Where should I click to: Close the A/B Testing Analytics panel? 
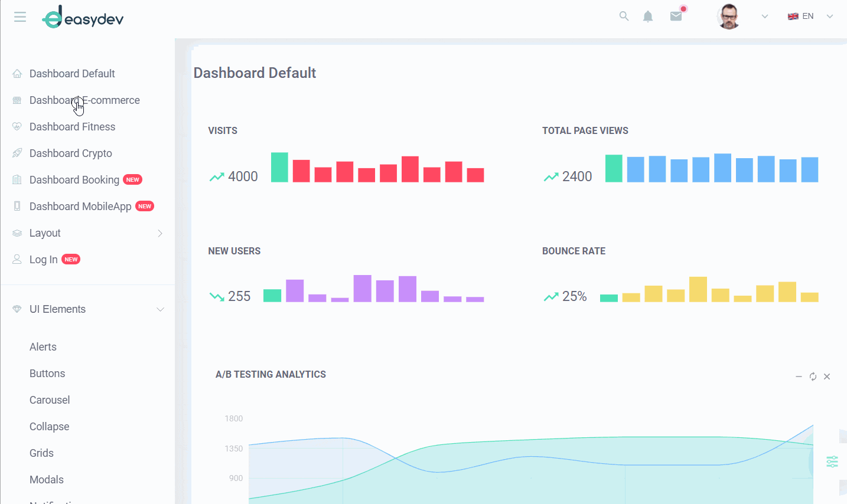point(827,377)
